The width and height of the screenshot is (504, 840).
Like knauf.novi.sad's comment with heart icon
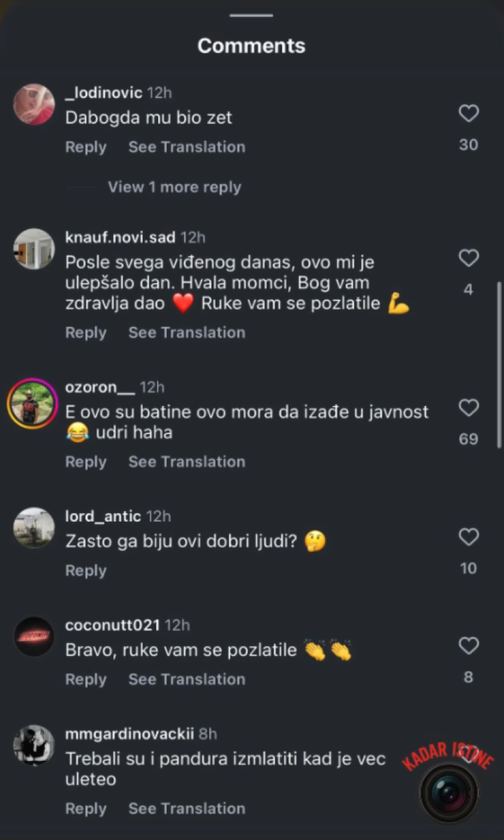pos(468,258)
